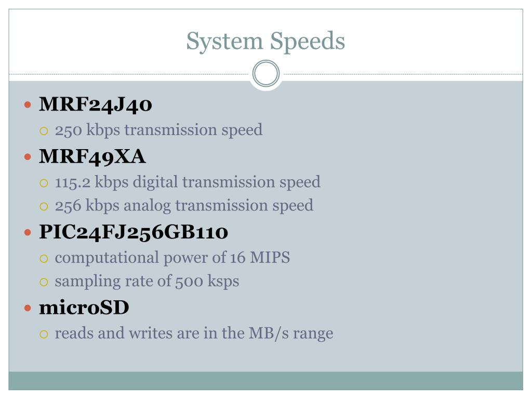This screenshot has height=399, width=532.
Task: Click the 115.2 kbps digital transmission text
Action: (188, 182)
